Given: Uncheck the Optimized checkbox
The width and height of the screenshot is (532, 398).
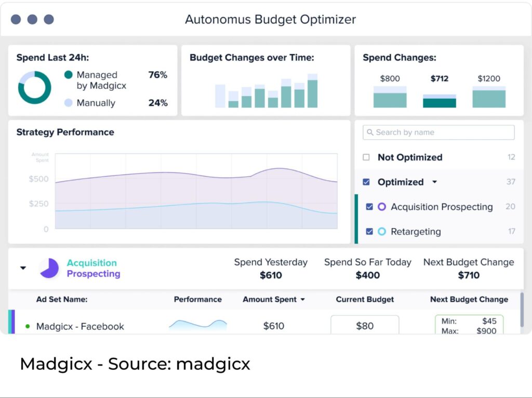Looking at the screenshot, I should pos(366,182).
